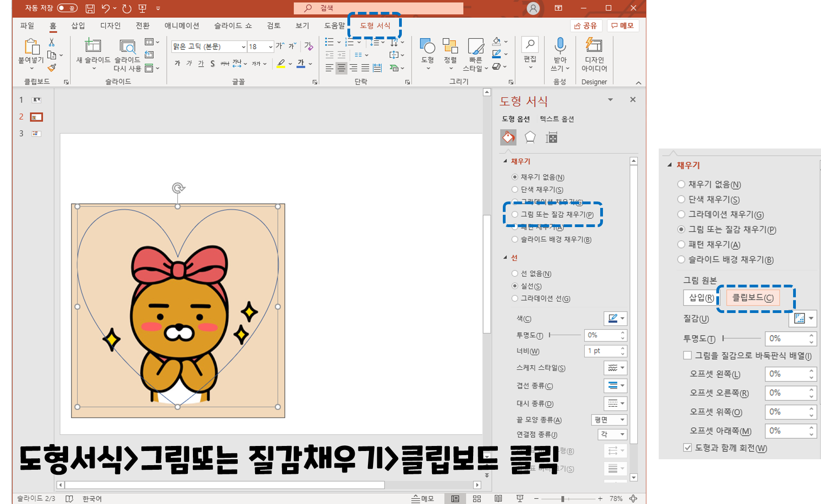
Task: Open the 삽입 ribbon tab
Action: [78, 26]
